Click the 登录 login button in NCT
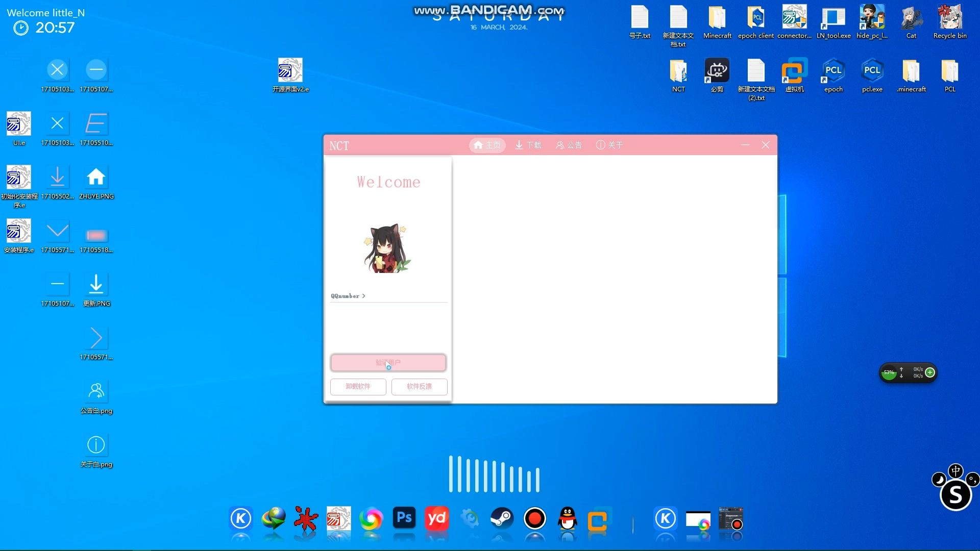The image size is (980, 551). click(388, 363)
